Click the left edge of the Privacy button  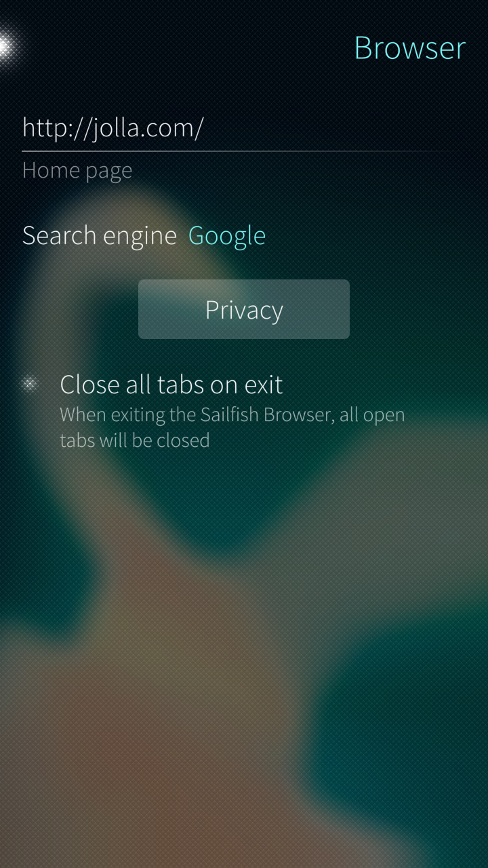pos(144,309)
